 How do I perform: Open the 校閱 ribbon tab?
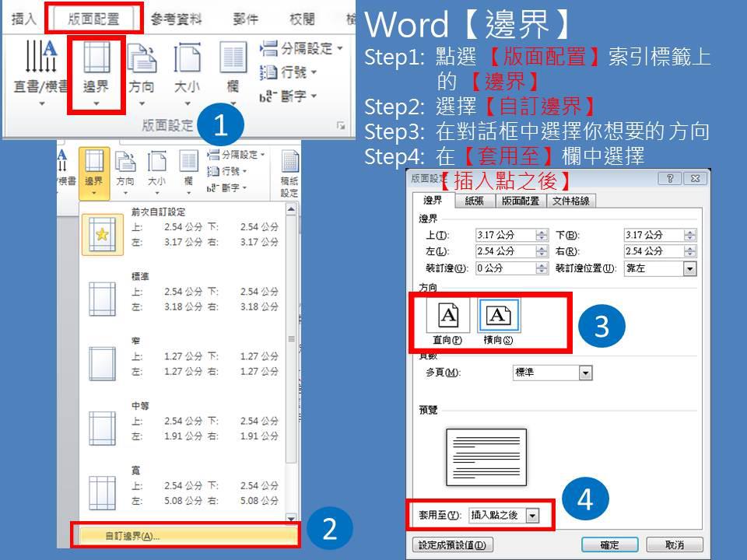302,19
